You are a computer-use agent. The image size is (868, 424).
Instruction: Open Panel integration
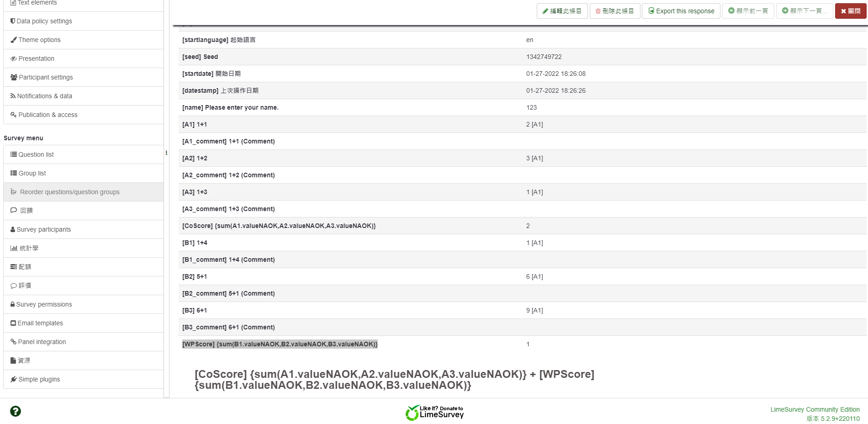pos(83,342)
